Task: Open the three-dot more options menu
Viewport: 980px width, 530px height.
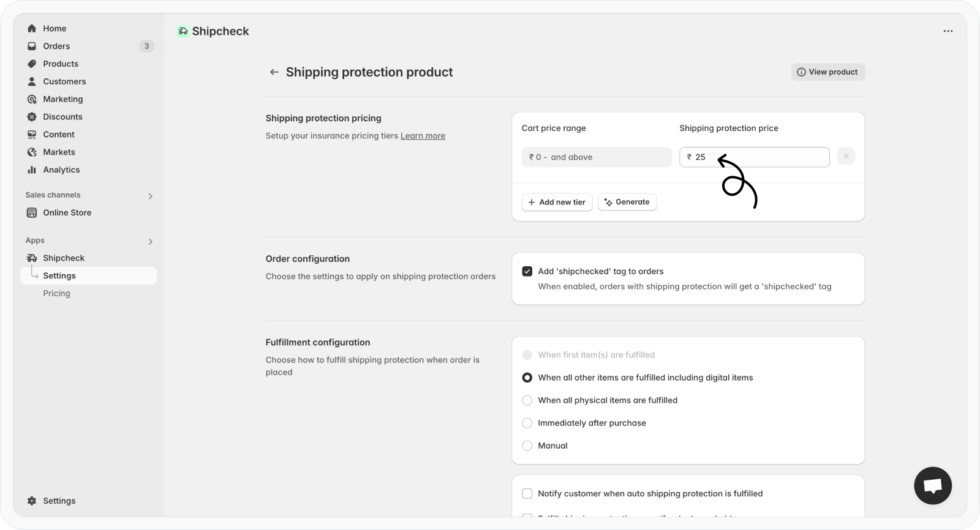Action: click(948, 31)
